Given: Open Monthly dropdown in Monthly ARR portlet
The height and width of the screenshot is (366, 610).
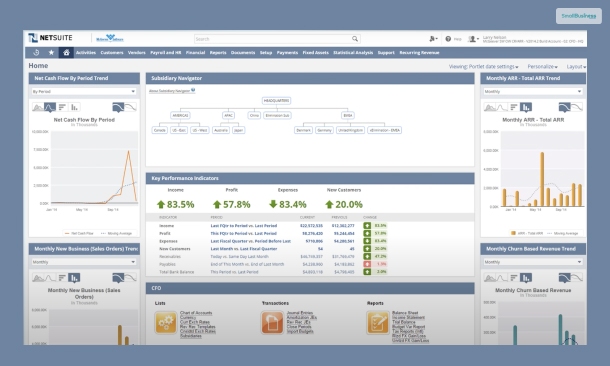Looking at the screenshot, I should coord(533,91).
